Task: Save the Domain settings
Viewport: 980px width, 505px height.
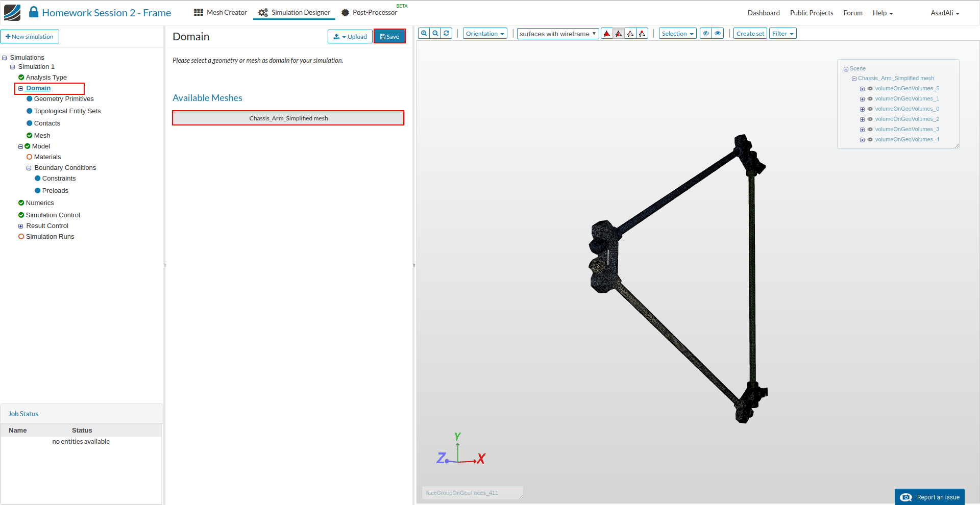Action: tap(389, 37)
